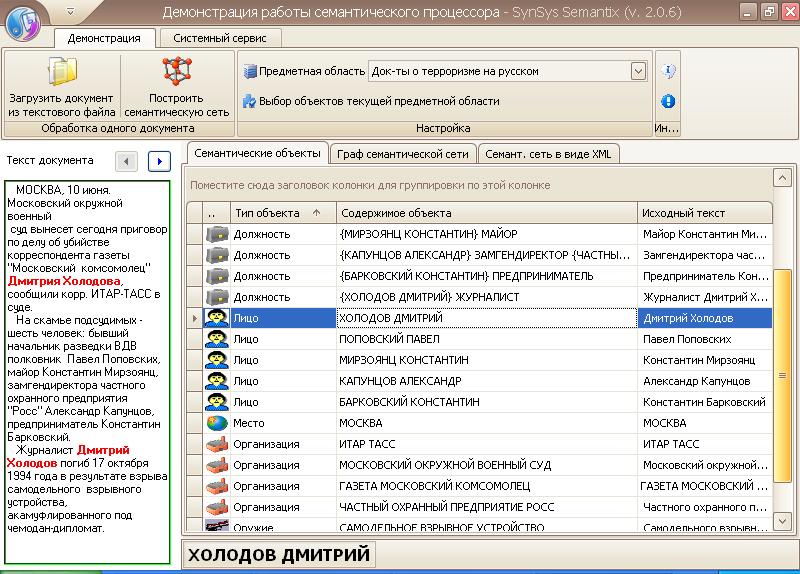
Task: Click weapon icon of САМОДЕЛЬНОЕ ВЗРЫВНОЕ УСТРОЙСТВО row
Action: click(x=217, y=525)
